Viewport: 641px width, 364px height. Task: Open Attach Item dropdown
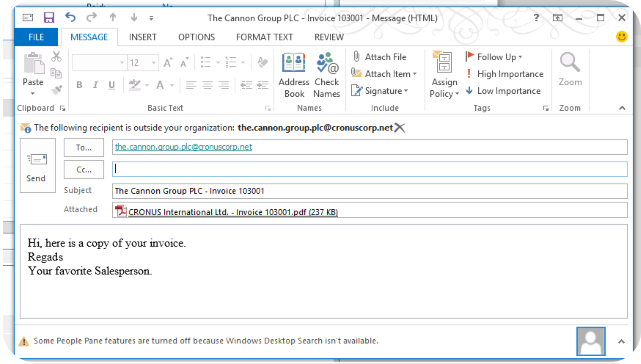[383, 74]
